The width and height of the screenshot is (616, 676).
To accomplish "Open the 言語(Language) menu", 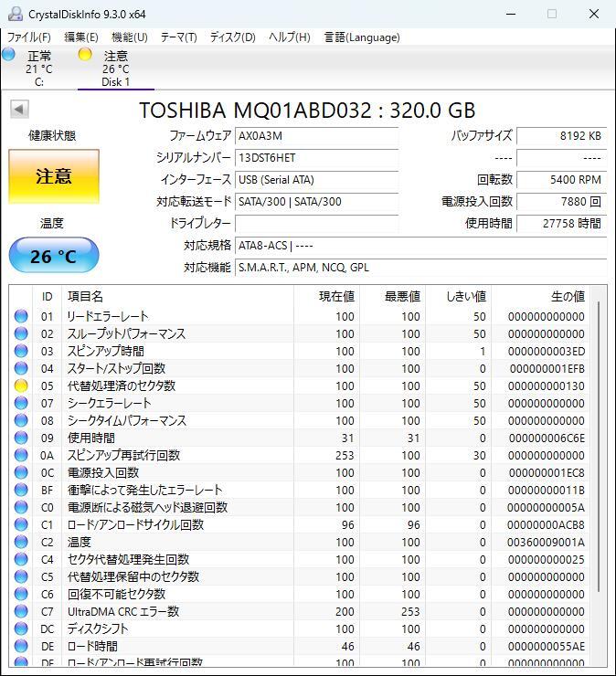I will tap(362, 37).
